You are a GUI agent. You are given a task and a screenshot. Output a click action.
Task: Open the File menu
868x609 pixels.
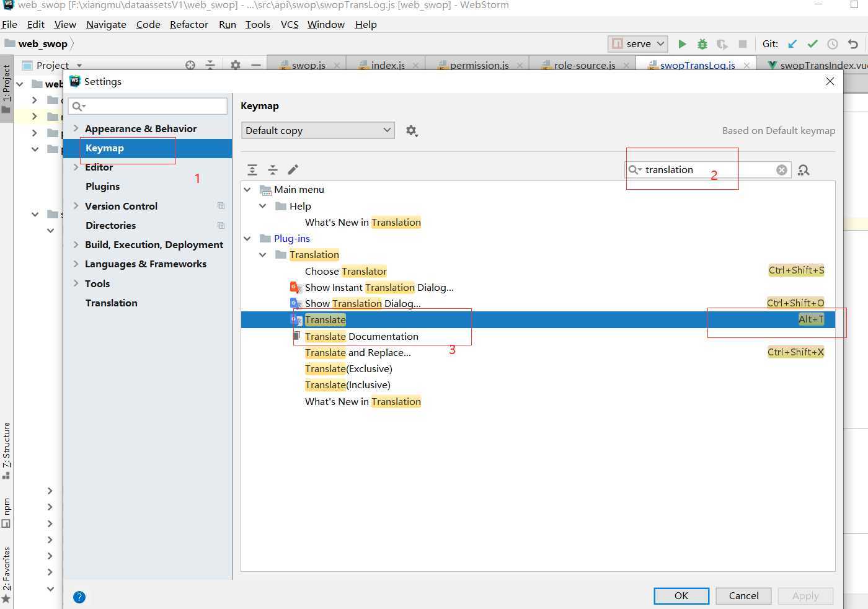9,24
